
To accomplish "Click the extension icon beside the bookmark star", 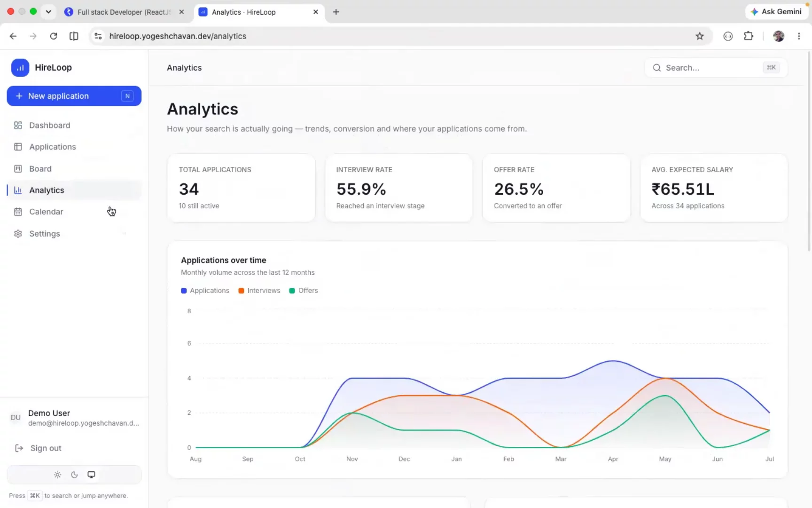I will [728, 36].
